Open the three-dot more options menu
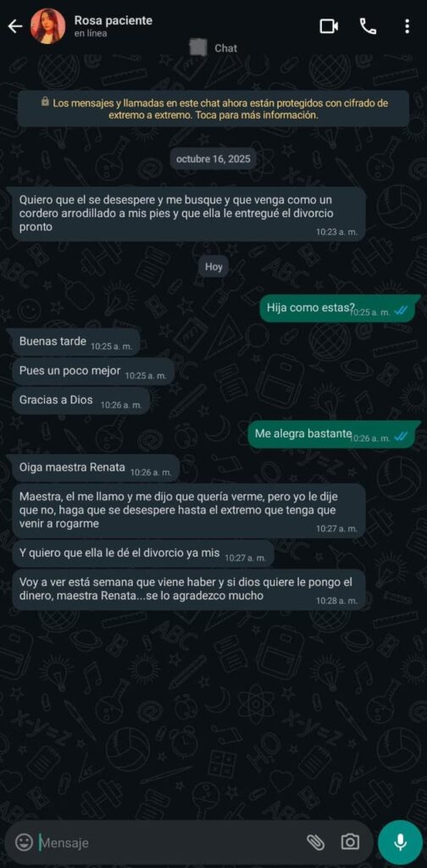The height and width of the screenshot is (868, 427). [407, 26]
